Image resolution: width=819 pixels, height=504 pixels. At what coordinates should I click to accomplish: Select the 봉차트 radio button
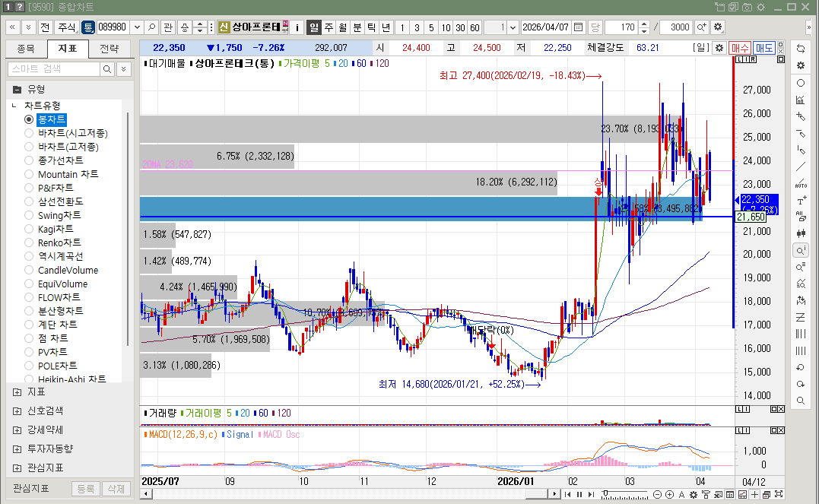click(x=29, y=119)
